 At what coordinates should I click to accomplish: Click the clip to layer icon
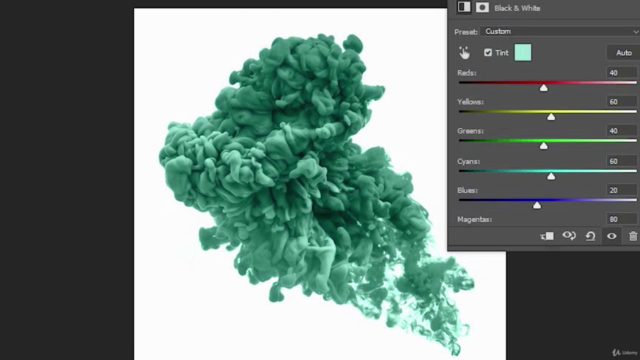point(547,236)
